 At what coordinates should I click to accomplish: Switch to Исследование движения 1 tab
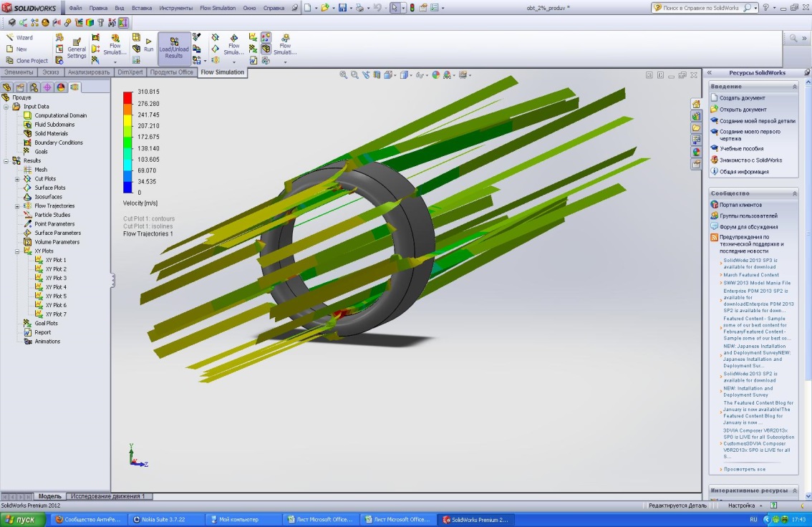[x=107, y=496]
